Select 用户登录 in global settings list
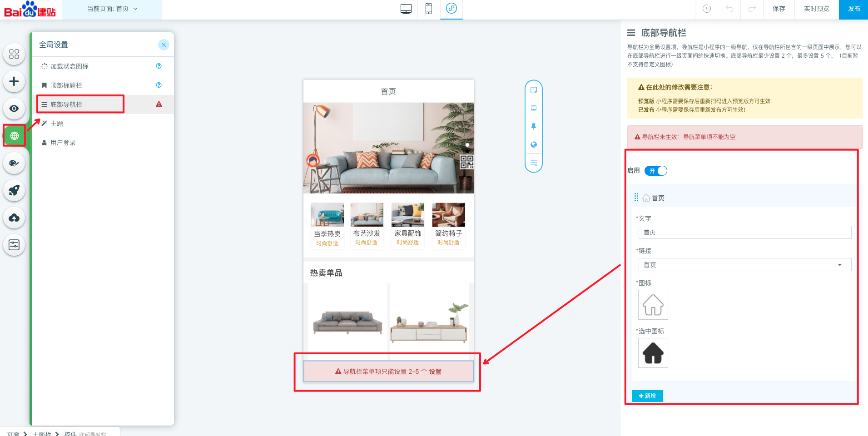Screen dimensions: 868x436 (x=63, y=143)
